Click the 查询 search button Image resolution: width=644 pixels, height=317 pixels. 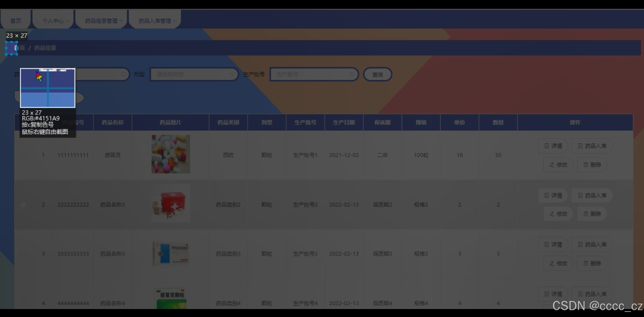[377, 74]
